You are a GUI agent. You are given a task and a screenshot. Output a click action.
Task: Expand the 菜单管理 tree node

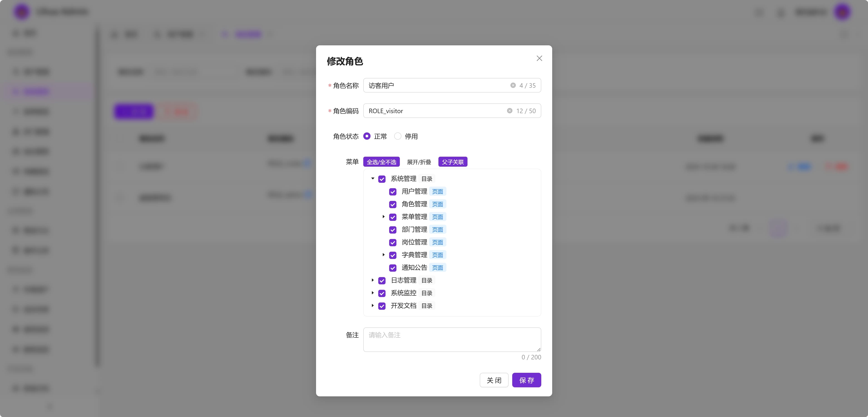coord(383,217)
